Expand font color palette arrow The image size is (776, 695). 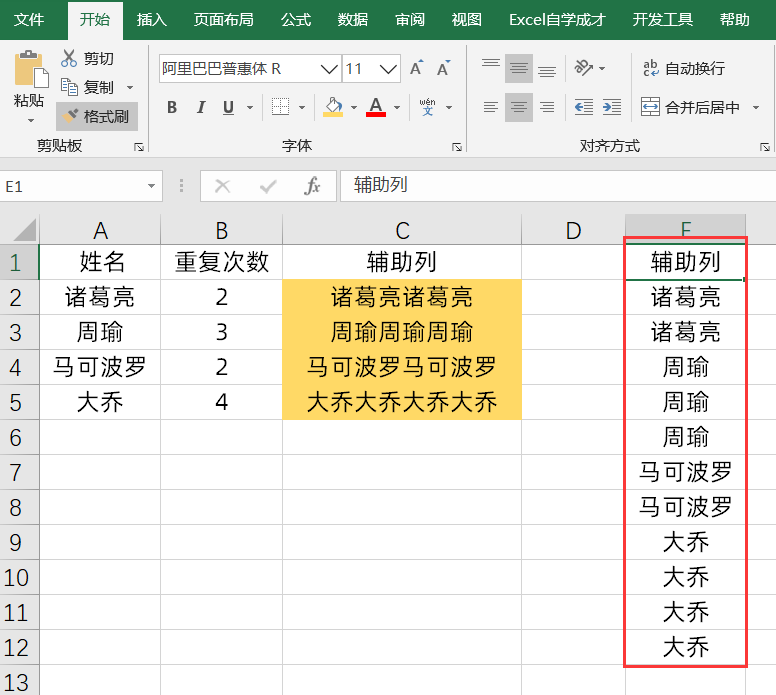[397, 107]
